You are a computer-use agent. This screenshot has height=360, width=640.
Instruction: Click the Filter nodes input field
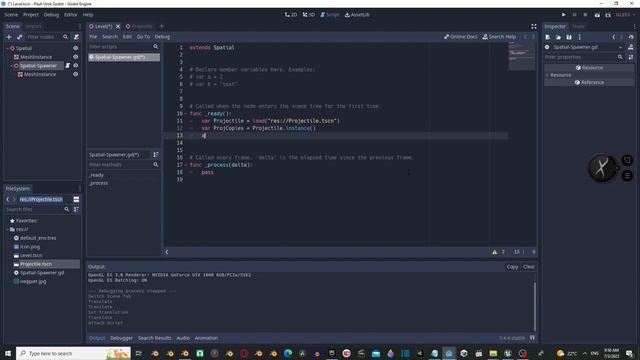tap(46, 37)
